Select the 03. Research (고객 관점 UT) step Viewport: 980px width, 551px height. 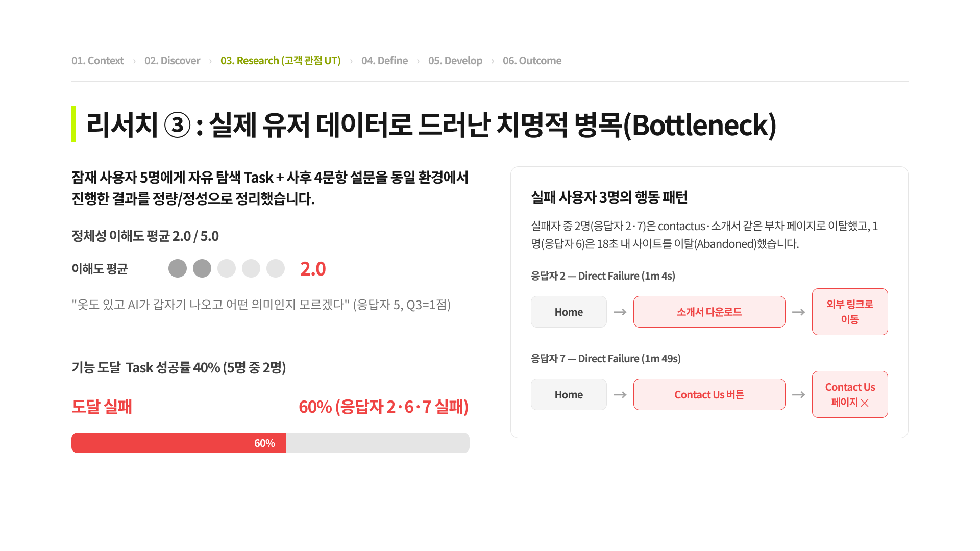[x=281, y=61]
